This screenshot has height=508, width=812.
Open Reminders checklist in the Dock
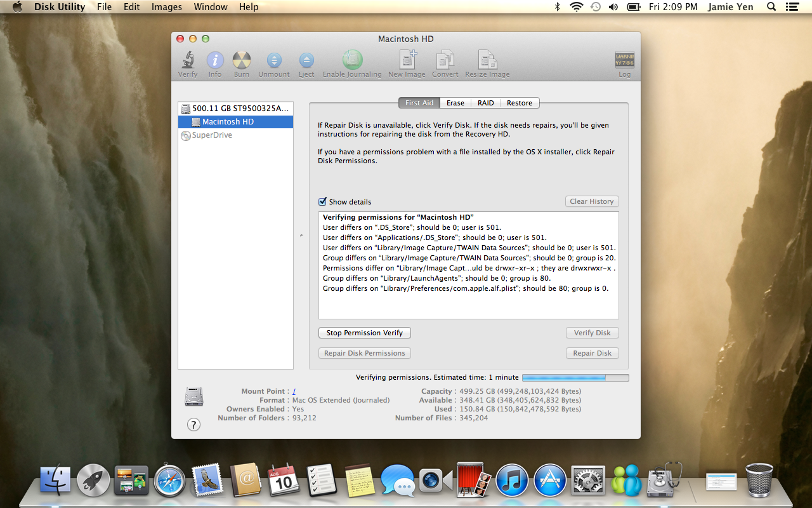[321, 480]
